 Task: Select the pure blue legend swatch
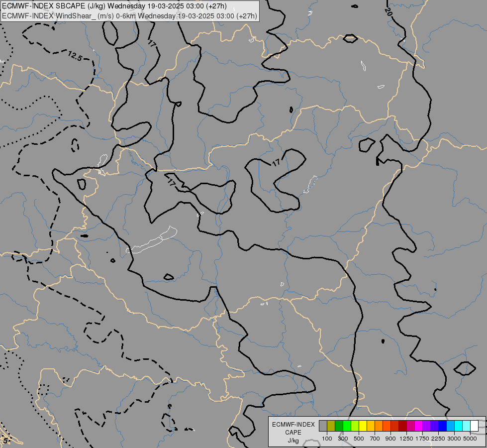[443, 426]
